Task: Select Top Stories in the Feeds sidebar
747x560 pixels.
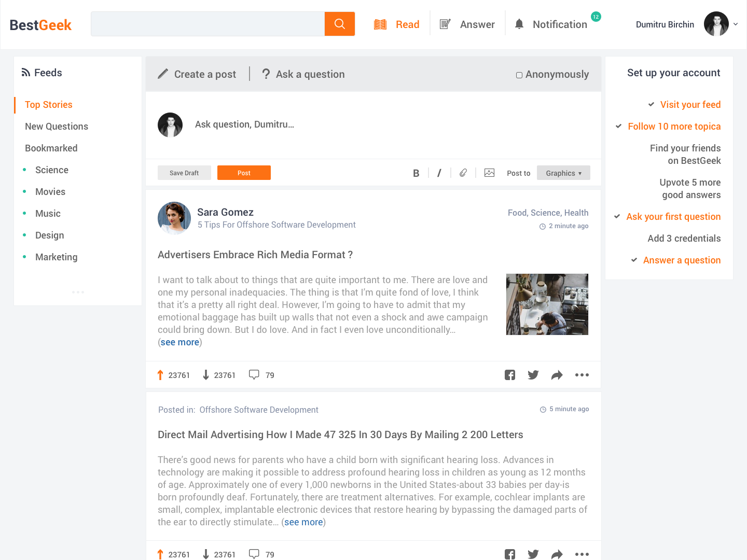Action: 49,105
